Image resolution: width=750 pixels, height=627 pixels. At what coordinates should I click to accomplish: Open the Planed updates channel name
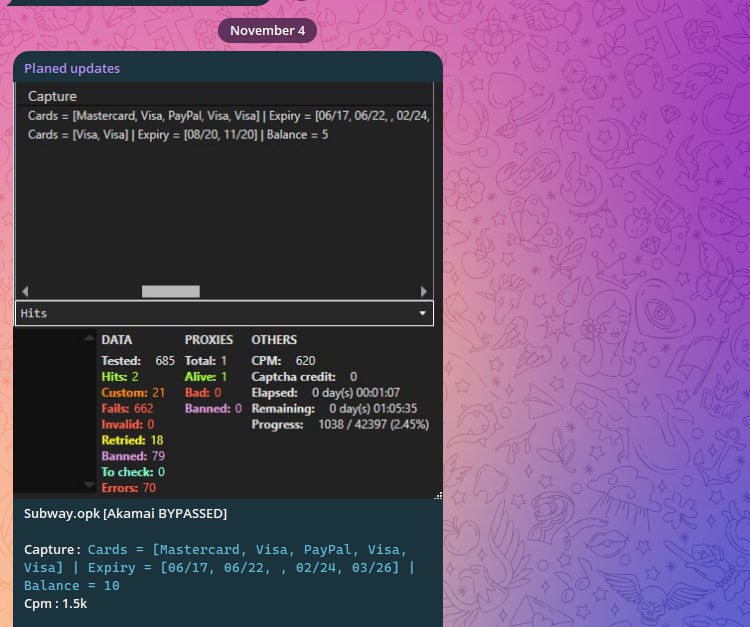(x=72, y=68)
